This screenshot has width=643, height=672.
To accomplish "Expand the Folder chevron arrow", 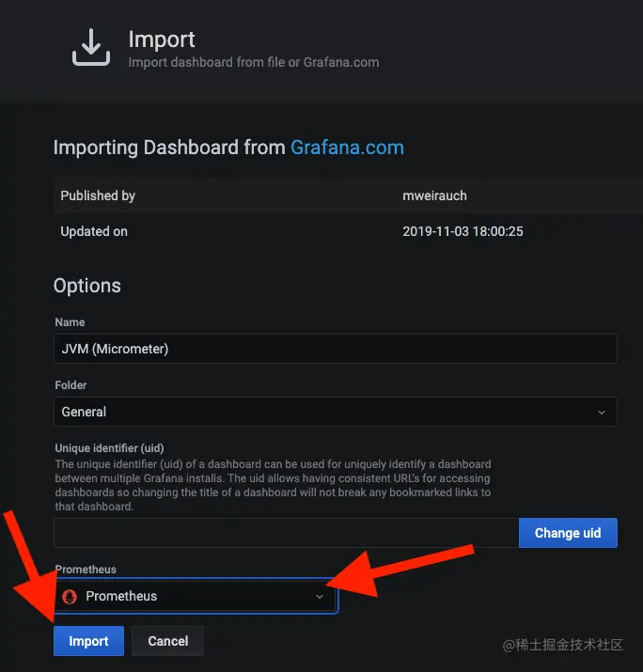I will 602,413.
